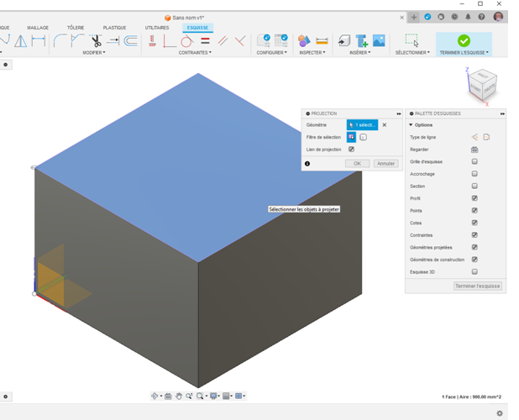The image size is (519, 420).
Task: Click the 1 sélection geometry selector
Action: [362, 125]
